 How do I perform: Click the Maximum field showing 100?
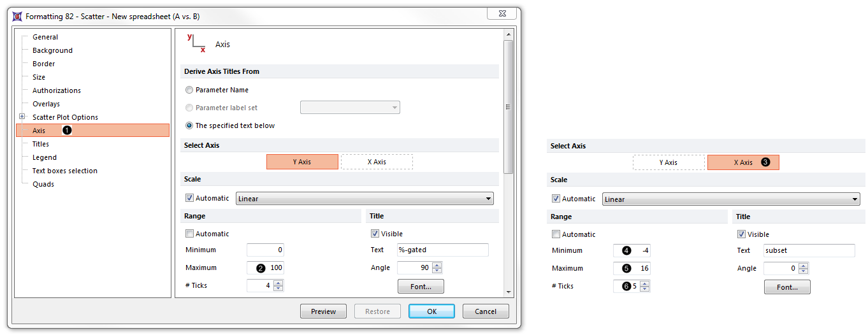click(x=265, y=268)
